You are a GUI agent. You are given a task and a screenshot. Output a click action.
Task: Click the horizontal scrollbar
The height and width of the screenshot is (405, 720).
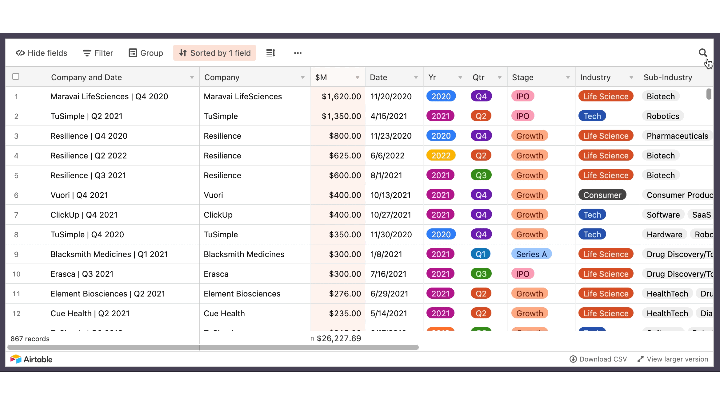coord(213,348)
